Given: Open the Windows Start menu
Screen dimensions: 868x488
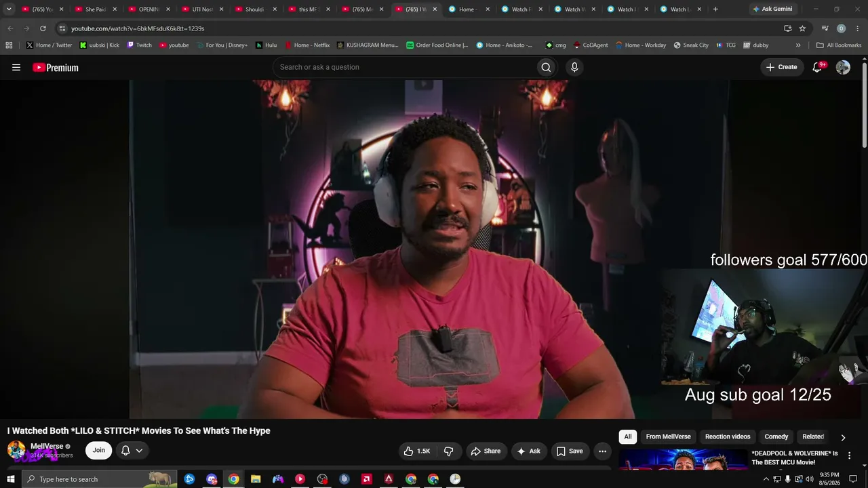Looking at the screenshot, I should [10, 479].
